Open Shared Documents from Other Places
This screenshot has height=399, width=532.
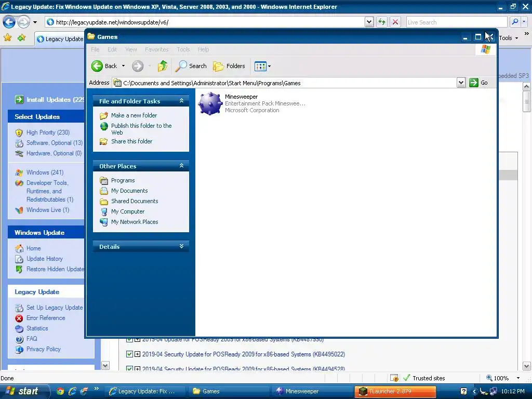click(x=135, y=201)
